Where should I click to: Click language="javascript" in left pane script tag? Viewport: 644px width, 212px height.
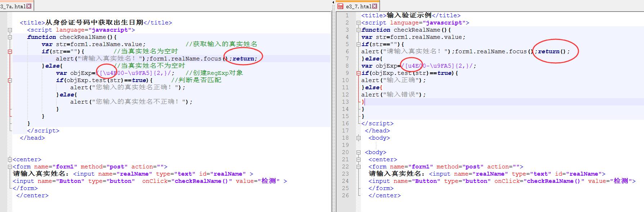click(94, 30)
